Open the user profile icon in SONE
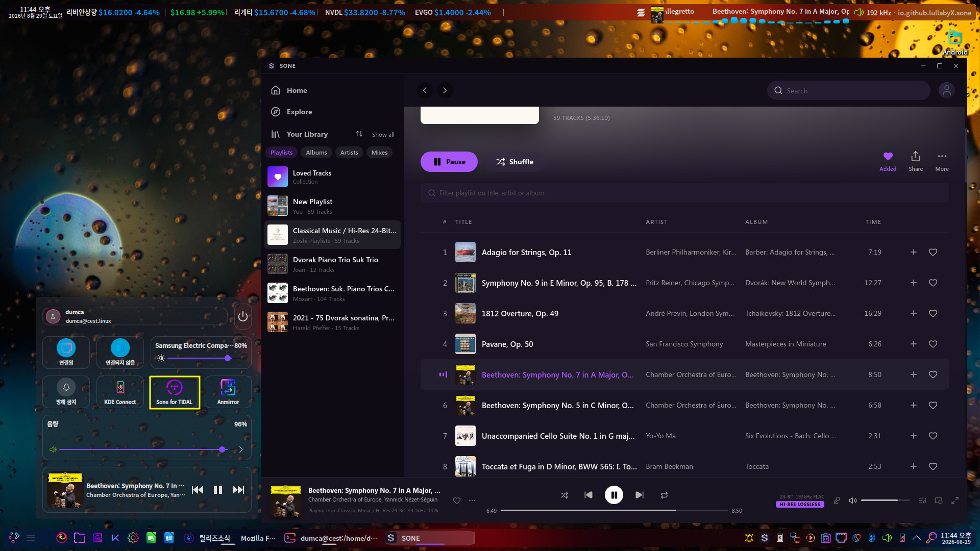Viewport: 980px width, 551px height. (x=947, y=90)
